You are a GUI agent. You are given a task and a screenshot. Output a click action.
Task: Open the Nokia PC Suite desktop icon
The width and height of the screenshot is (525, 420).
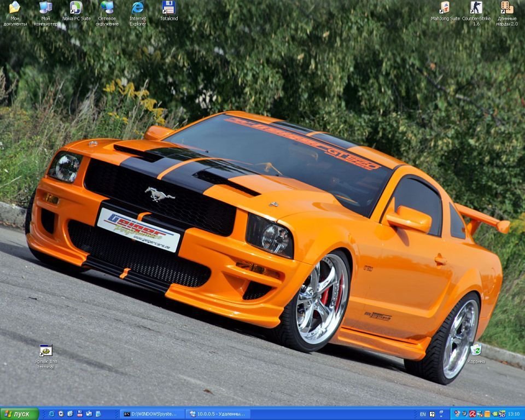point(76,9)
